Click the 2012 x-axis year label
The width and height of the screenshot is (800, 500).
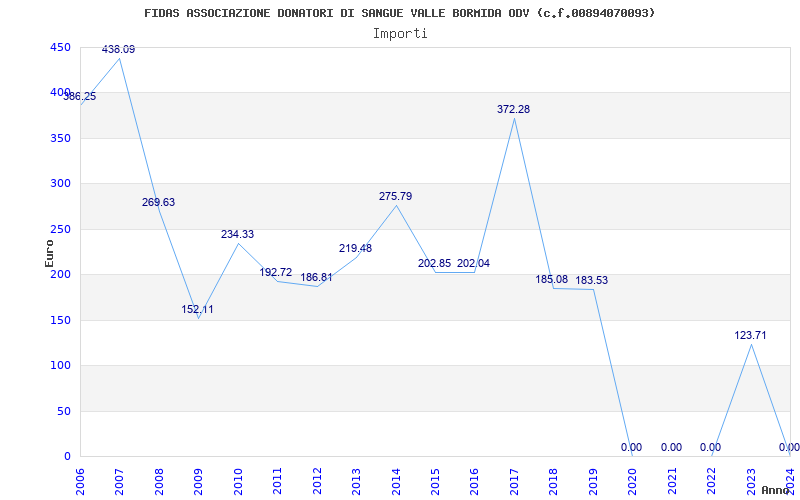317,481
